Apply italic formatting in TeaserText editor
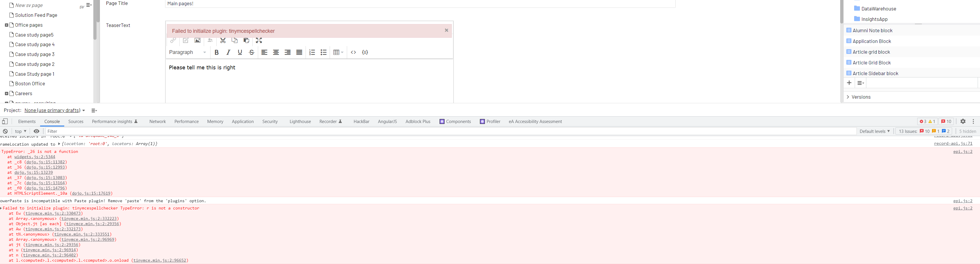The height and width of the screenshot is (264, 980). pos(228,53)
